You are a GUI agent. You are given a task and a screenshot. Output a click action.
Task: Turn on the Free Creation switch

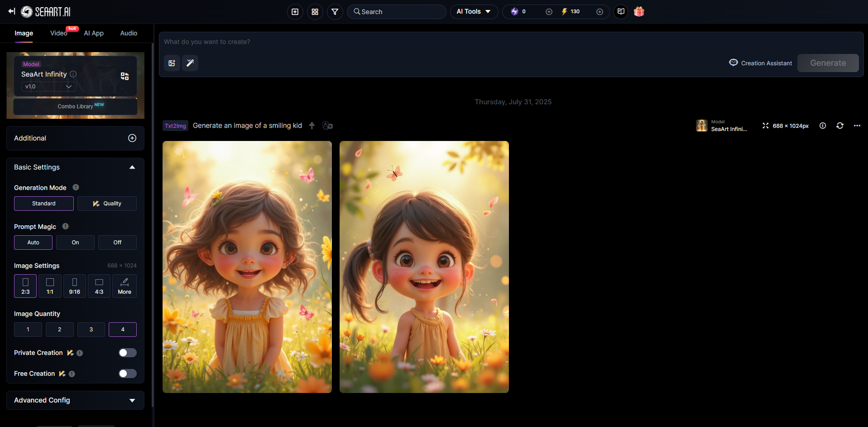[x=127, y=374]
